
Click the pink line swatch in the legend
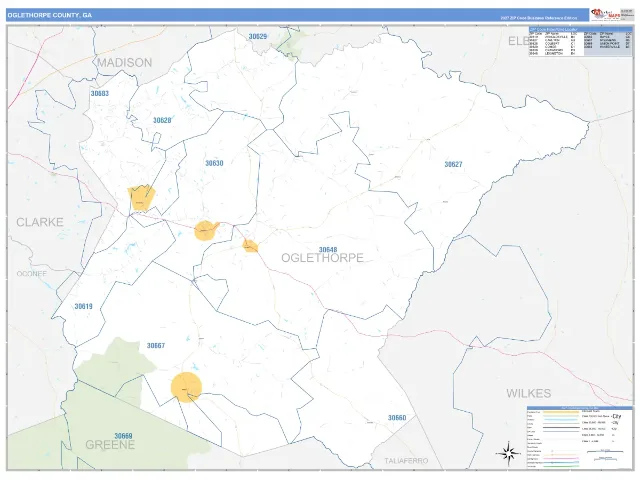(x=561, y=458)
